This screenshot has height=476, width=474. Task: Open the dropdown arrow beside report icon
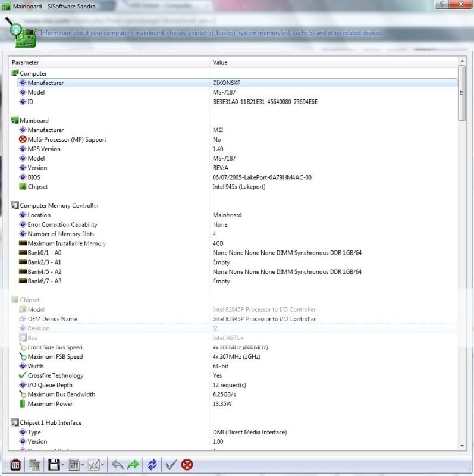pos(83,465)
